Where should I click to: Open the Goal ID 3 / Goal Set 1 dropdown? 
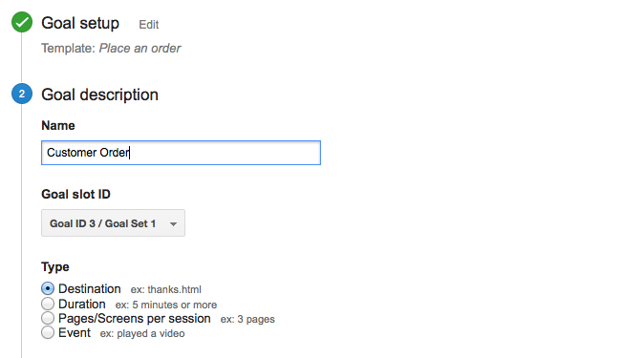(x=113, y=223)
